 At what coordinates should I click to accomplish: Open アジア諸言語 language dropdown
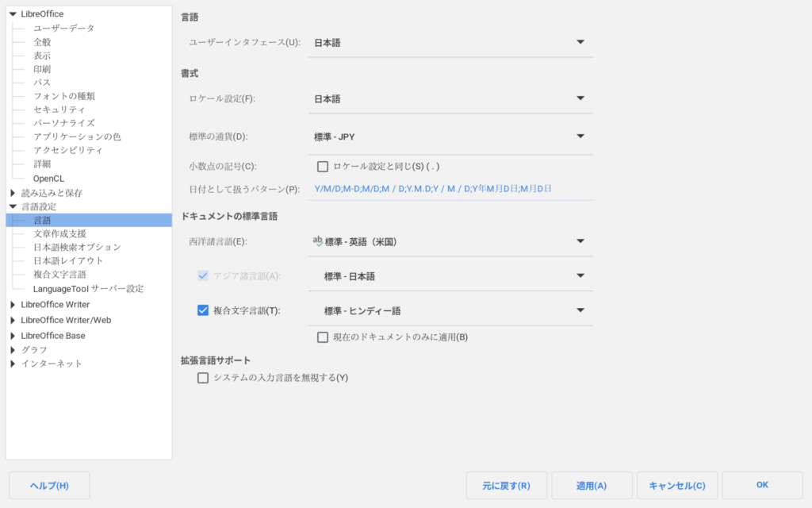coord(580,276)
